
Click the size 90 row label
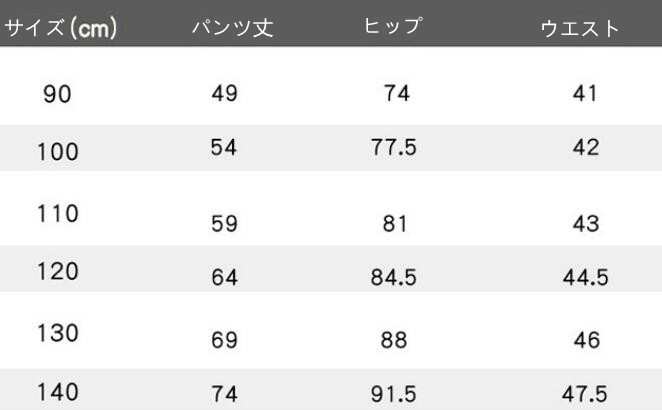tap(58, 94)
